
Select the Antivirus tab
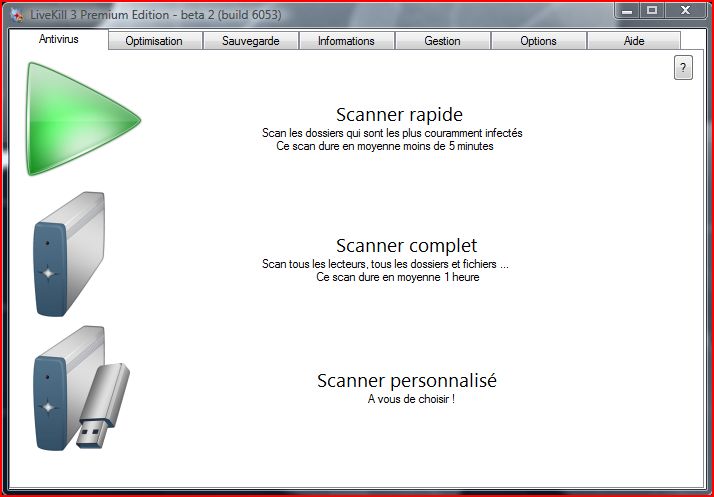pyautogui.click(x=59, y=39)
